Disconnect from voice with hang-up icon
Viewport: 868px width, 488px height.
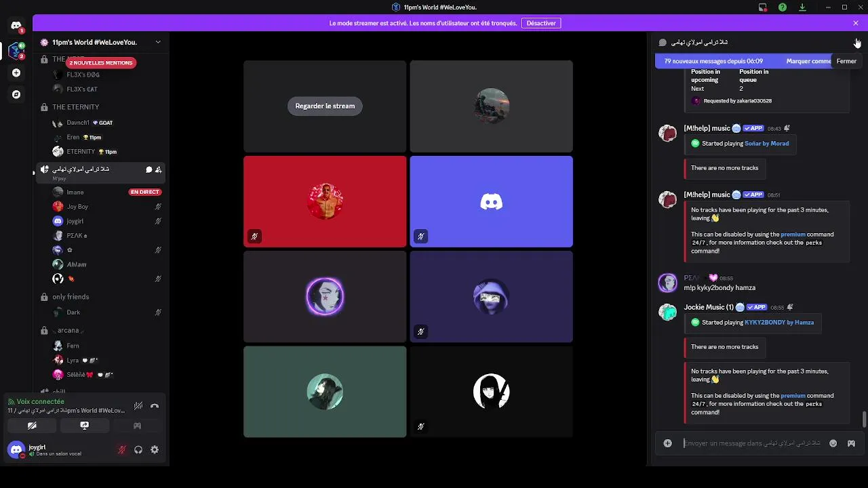155,406
